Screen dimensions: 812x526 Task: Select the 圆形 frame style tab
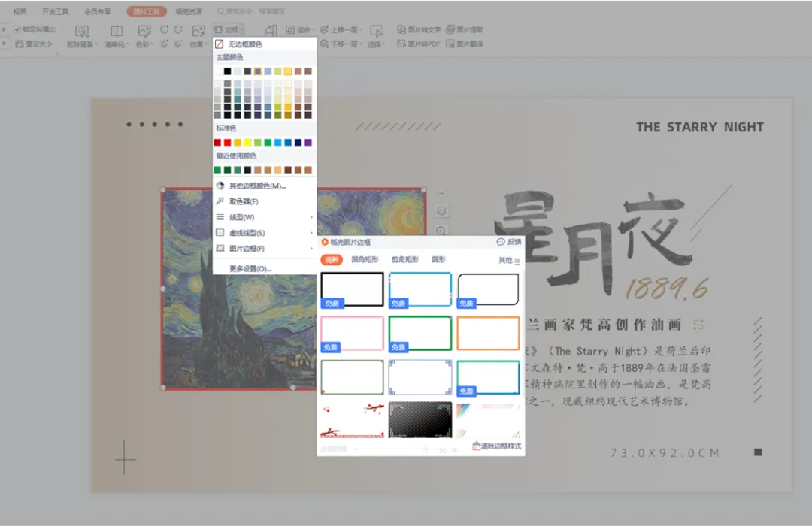pyautogui.click(x=438, y=259)
